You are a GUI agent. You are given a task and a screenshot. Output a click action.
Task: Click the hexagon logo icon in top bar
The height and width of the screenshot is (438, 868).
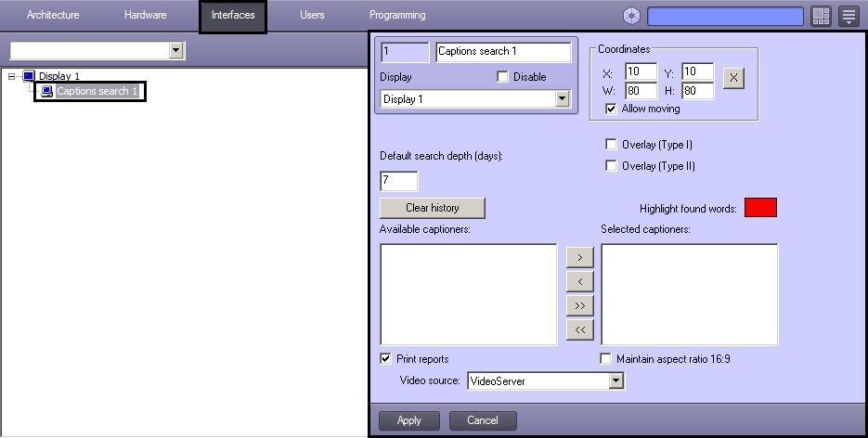(631, 16)
